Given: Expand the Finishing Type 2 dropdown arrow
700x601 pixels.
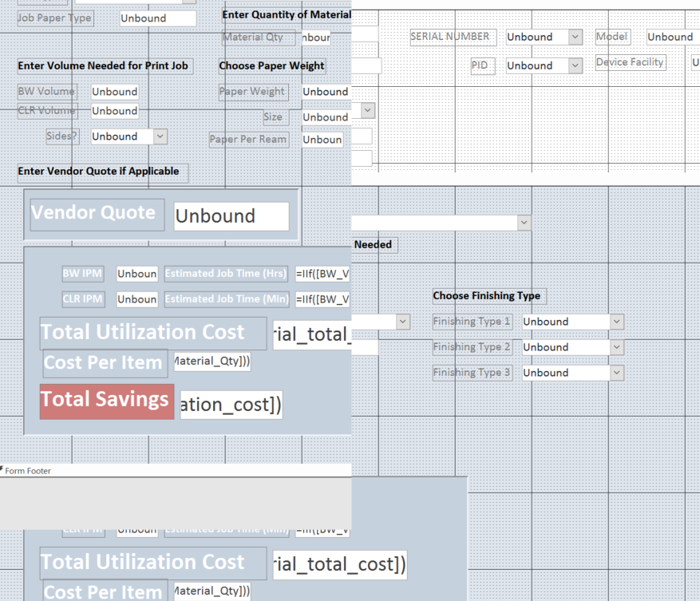Looking at the screenshot, I should [x=616, y=347].
